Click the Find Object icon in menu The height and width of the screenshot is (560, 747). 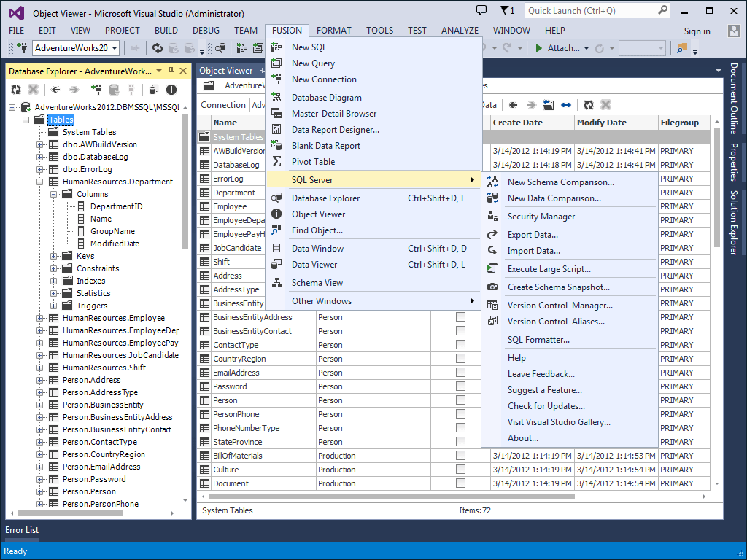pyautogui.click(x=276, y=230)
